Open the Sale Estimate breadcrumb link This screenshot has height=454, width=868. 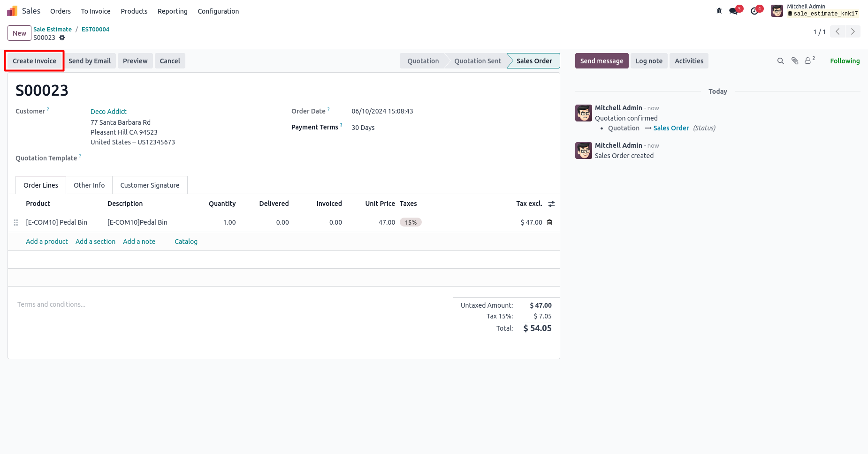pos(53,29)
